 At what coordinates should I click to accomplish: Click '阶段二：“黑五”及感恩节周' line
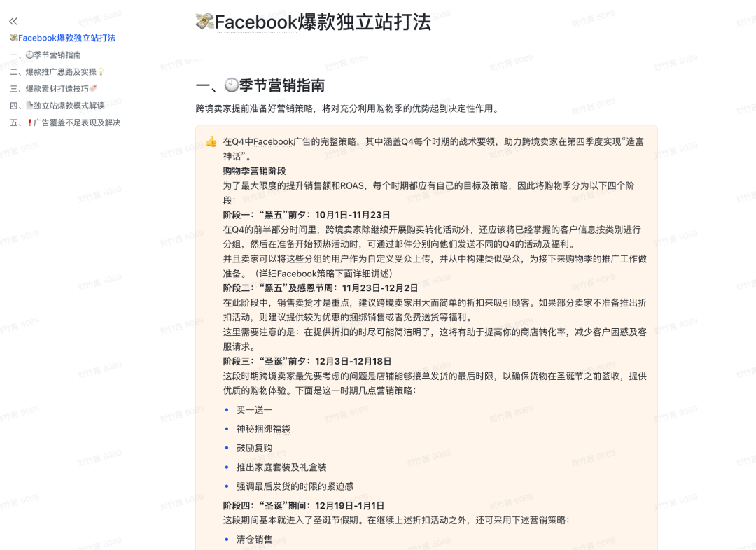pyautogui.click(x=320, y=288)
